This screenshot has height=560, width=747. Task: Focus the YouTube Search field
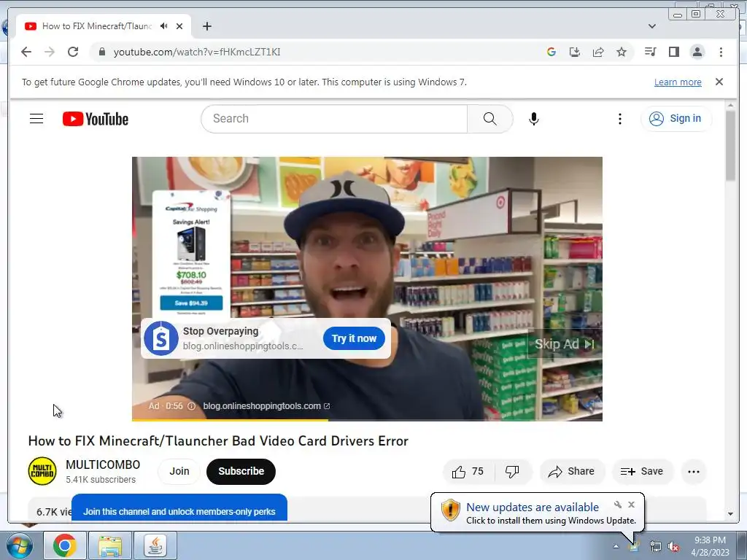(x=334, y=119)
